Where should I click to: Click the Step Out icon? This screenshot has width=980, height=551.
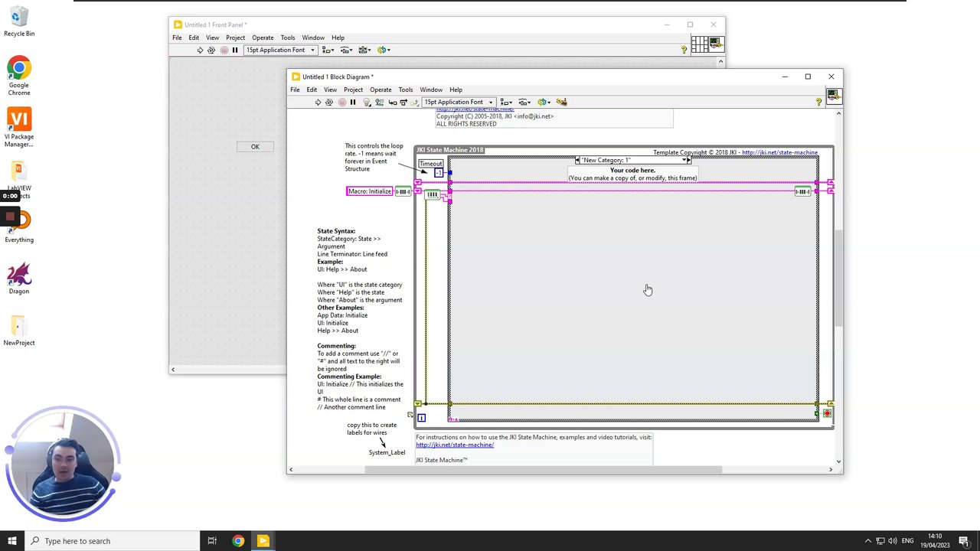pos(415,102)
